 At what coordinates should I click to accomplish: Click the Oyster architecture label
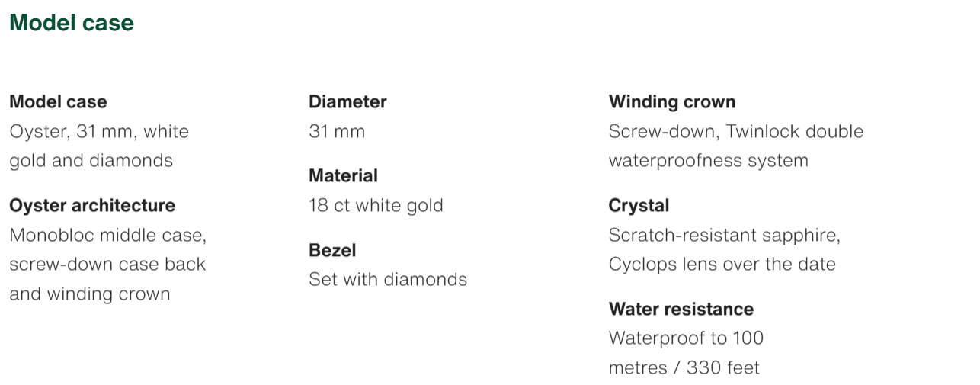pyautogui.click(x=92, y=205)
